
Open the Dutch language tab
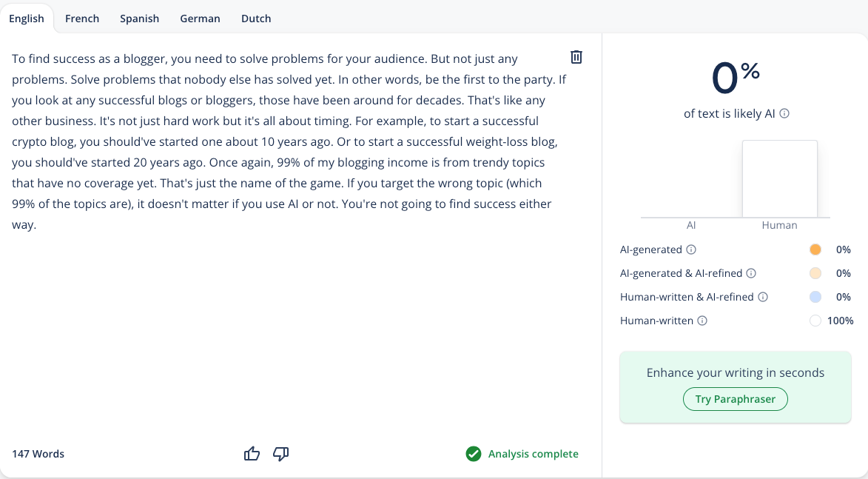256,19
